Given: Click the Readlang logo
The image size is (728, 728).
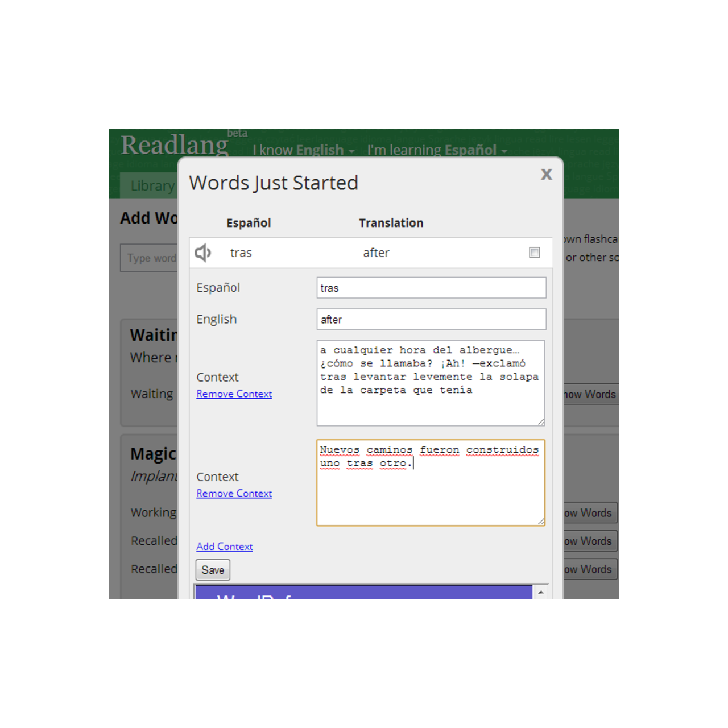Looking at the screenshot, I should (x=174, y=147).
